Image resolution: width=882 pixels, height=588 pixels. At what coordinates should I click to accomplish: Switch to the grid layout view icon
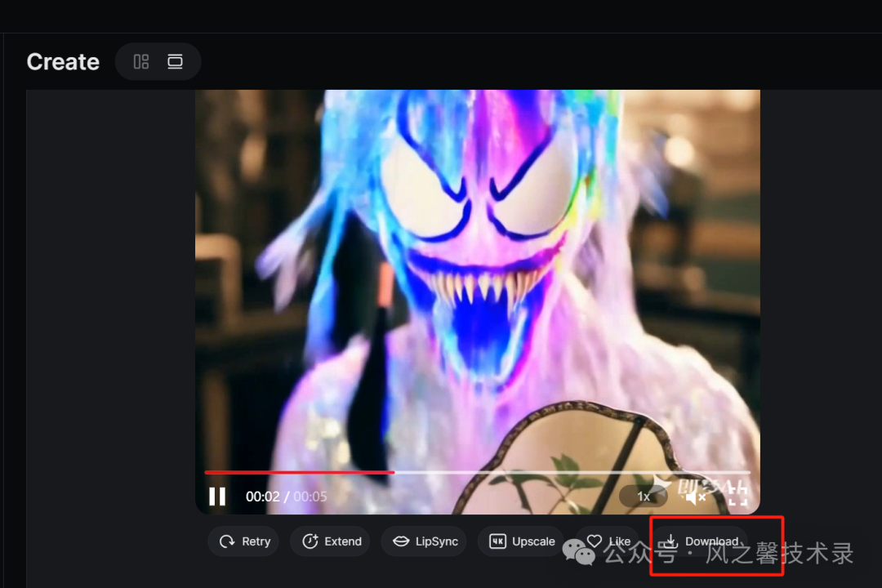pos(141,61)
